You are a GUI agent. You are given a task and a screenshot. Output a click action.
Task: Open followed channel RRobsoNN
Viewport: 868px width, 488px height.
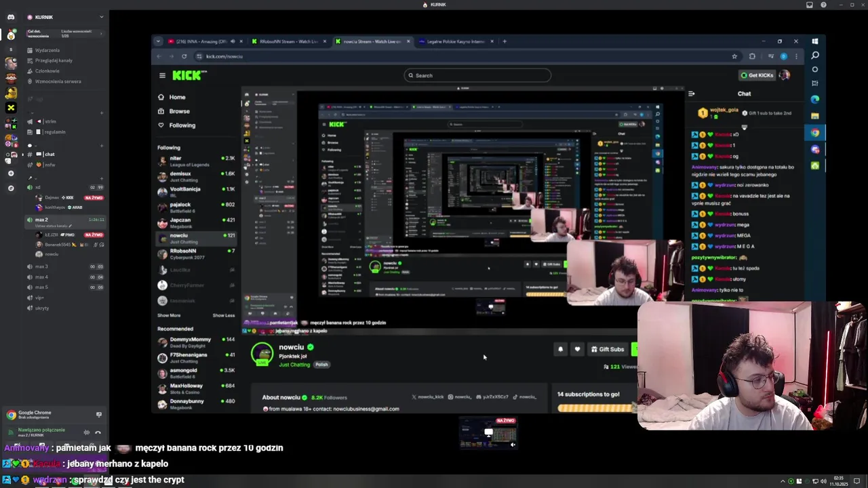point(195,254)
